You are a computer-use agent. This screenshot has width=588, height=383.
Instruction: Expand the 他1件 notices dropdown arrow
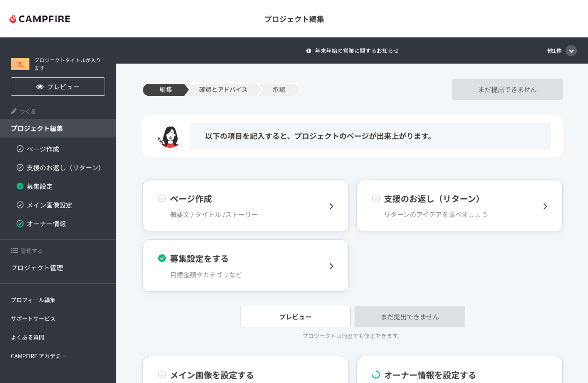[571, 51]
